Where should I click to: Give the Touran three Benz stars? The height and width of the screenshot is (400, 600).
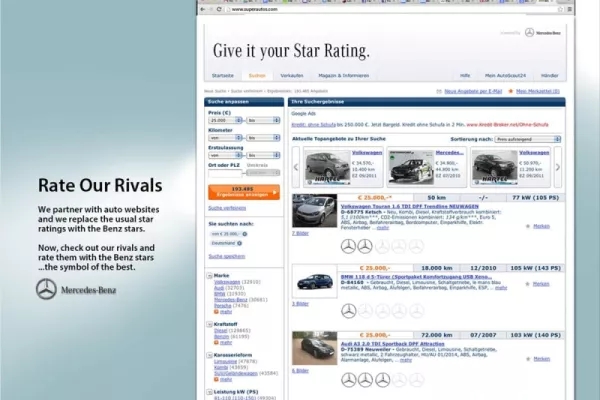pyautogui.click(x=382, y=246)
